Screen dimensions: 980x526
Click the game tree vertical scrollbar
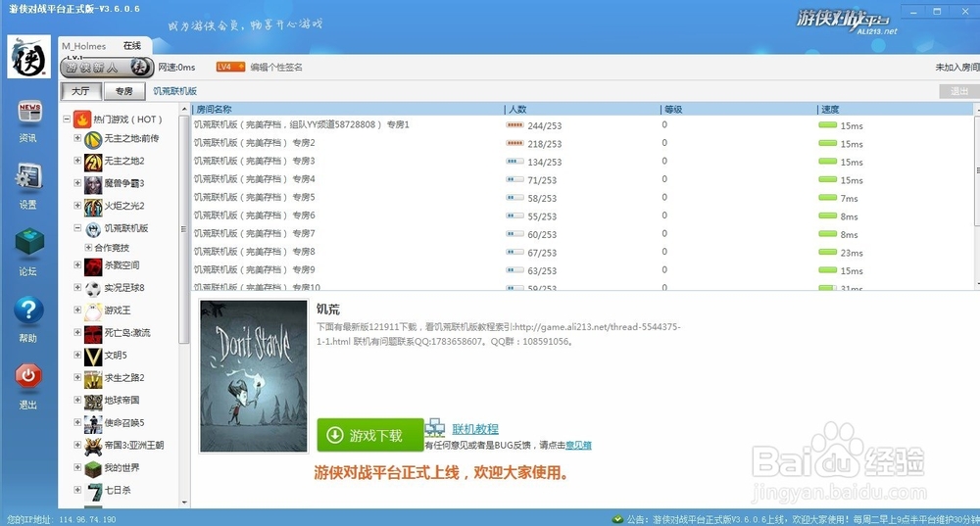point(184,228)
